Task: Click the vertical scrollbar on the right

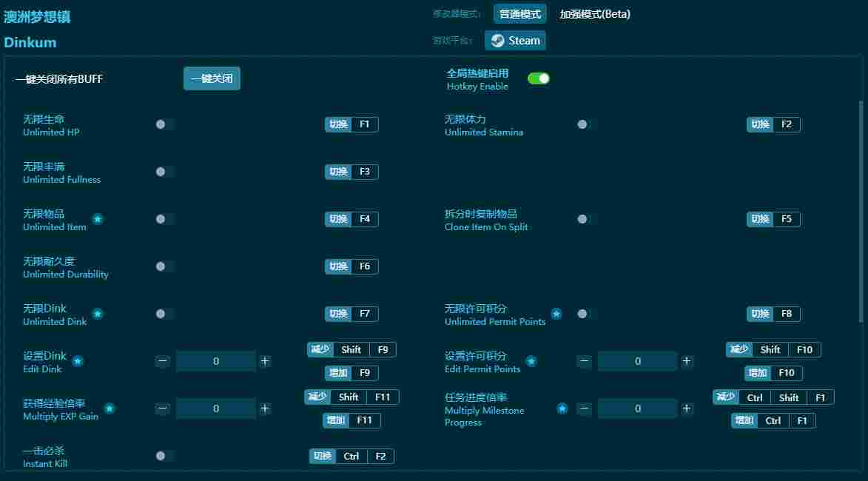Action: [x=861, y=210]
